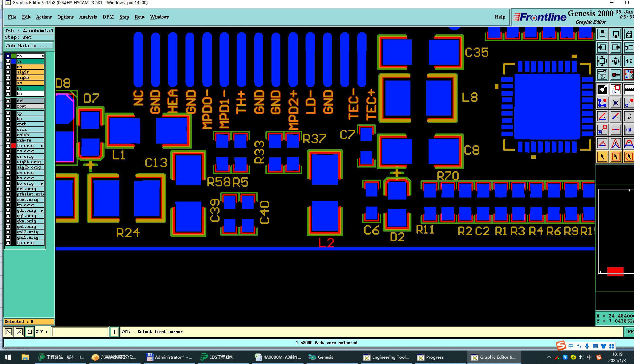The height and width of the screenshot is (364, 634).
Task: Click the pan right arrow icon
Action: pos(616,48)
